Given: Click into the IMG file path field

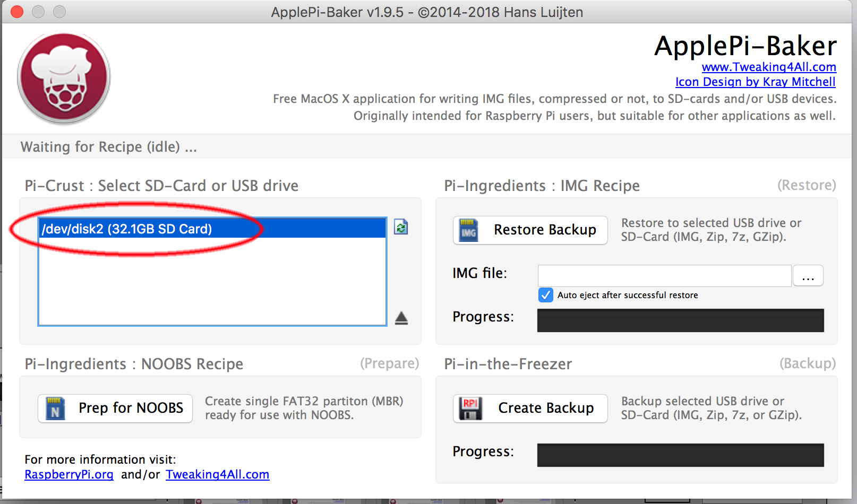Looking at the screenshot, I should (664, 276).
